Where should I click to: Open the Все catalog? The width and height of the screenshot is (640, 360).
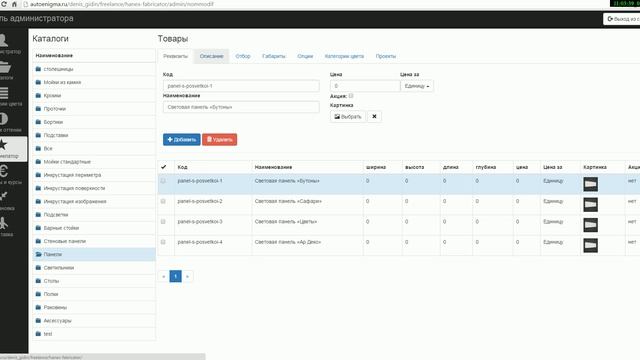(94, 149)
